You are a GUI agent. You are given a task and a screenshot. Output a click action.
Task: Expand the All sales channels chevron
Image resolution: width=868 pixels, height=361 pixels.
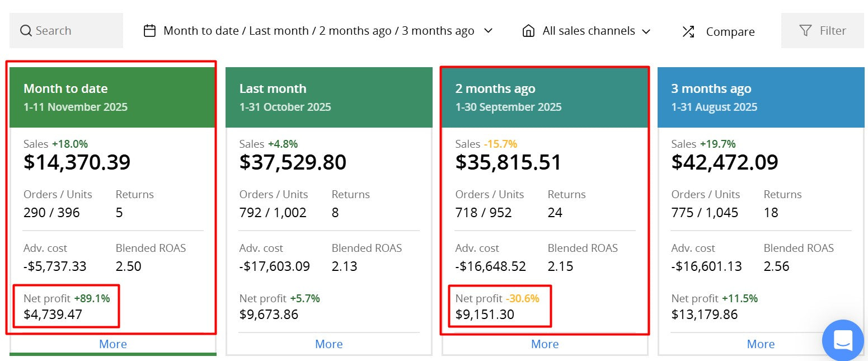coord(646,31)
